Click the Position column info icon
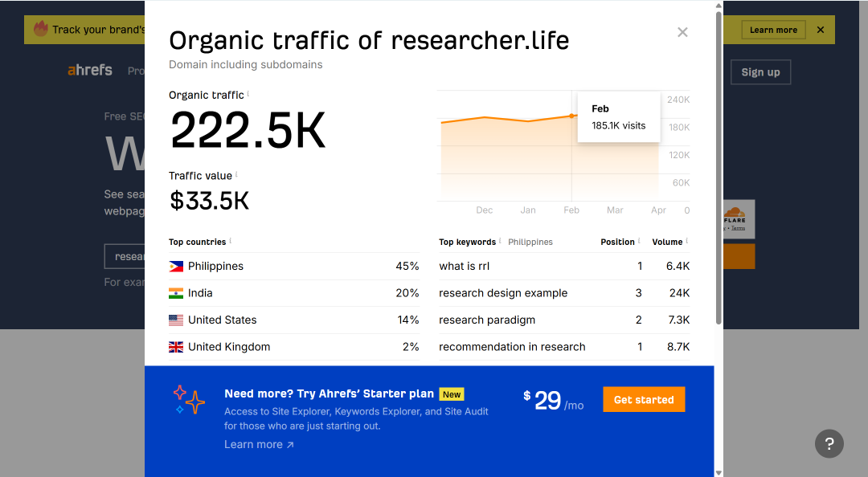The width and height of the screenshot is (868, 477). point(639,241)
